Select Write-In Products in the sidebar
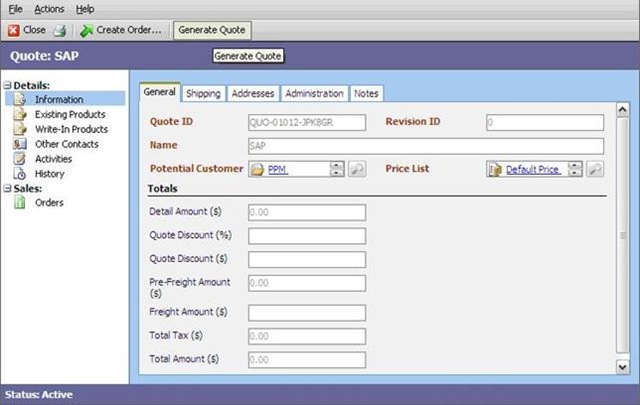This screenshot has width=640, height=405. tap(71, 129)
